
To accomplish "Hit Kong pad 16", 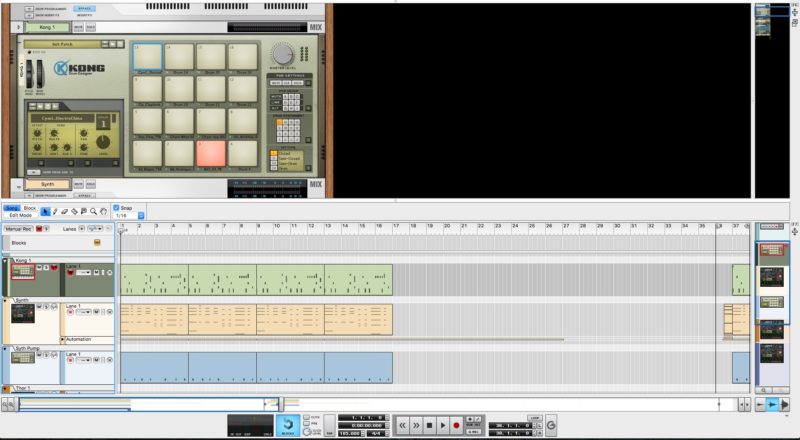I will click(243, 57).
